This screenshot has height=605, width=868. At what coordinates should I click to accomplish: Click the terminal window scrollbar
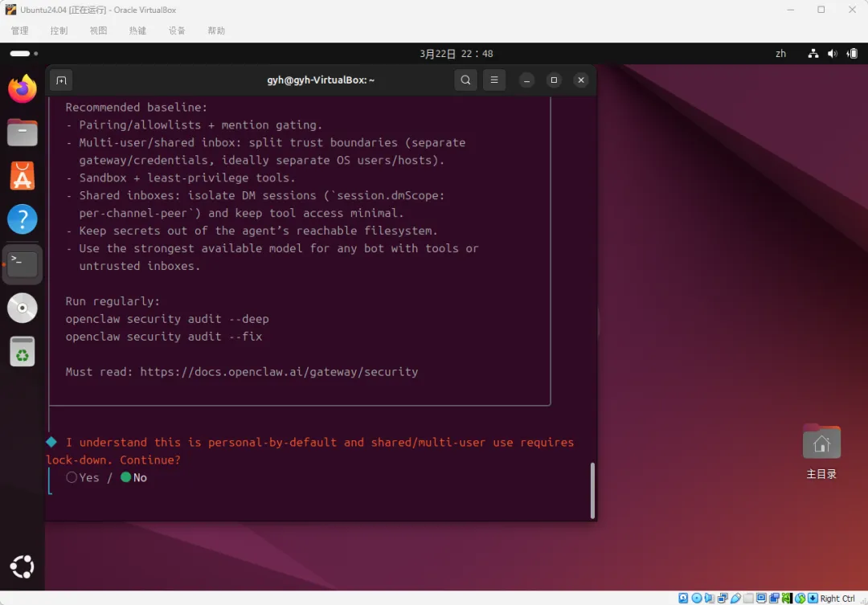(x=593, y=490)
